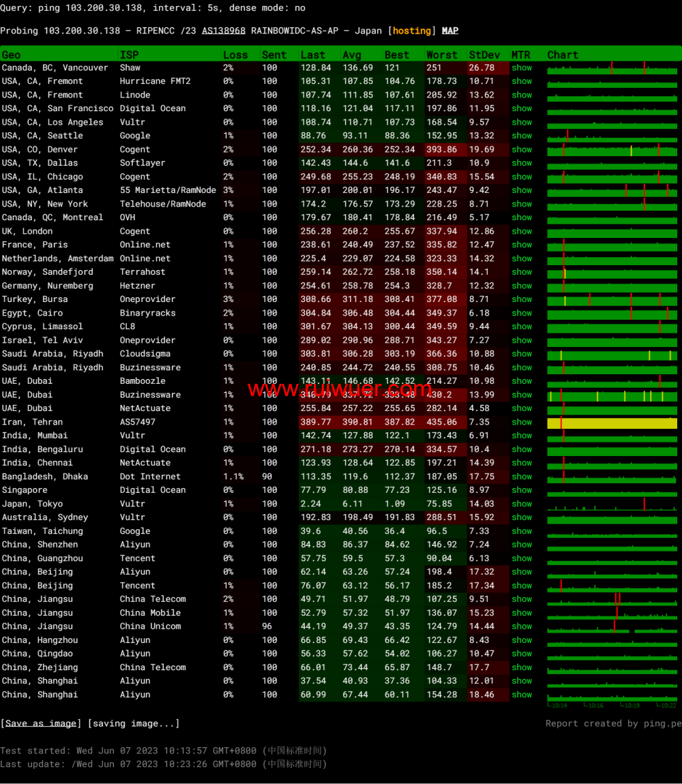682x784 pixels.
Task: Show MTR for Japan Tokyo Vultr row
Action: (522, 504)
